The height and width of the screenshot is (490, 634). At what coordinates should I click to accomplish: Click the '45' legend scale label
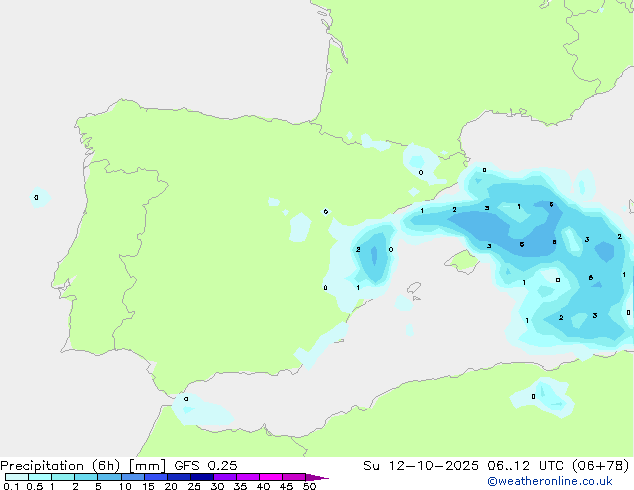pos(286,486)
